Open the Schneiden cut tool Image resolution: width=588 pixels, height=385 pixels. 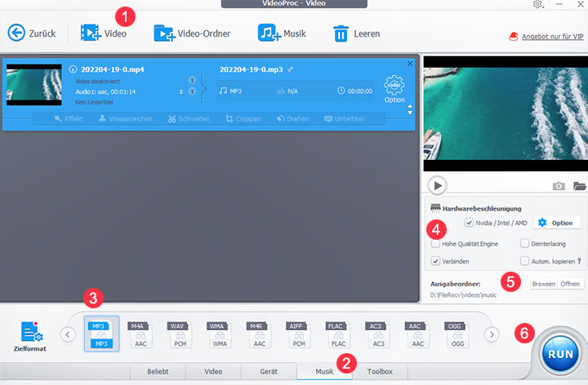pos(189,119)
